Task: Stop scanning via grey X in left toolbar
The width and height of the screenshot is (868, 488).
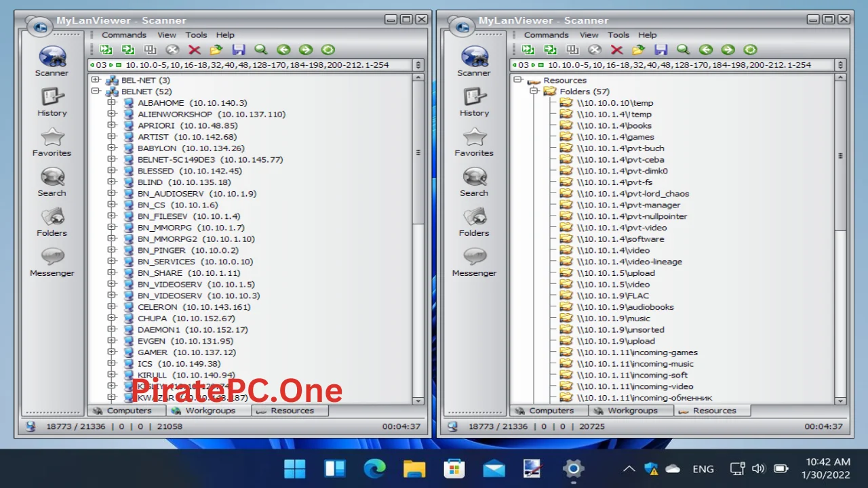Action: pos(172,49)
